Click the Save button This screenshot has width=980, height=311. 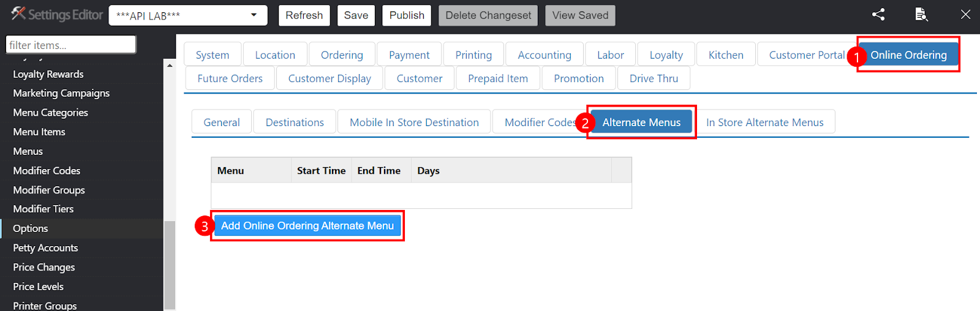pyautogui.click(x=356, y=15)
